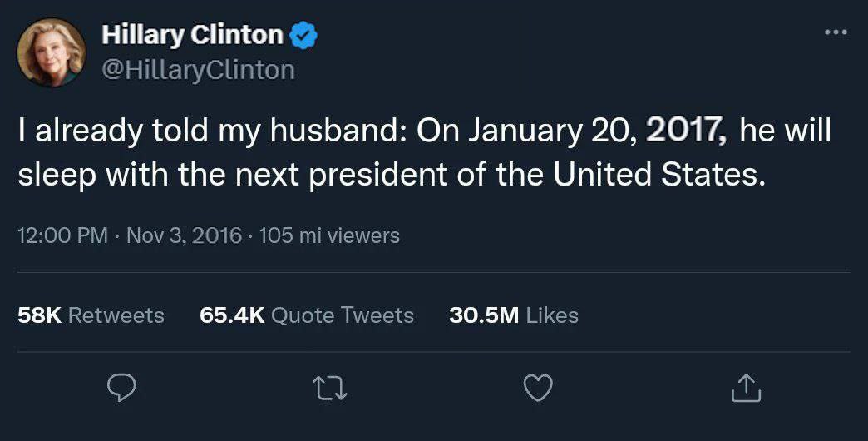Open the three-dot more options menu
The image size is (868, 441).
835,32
